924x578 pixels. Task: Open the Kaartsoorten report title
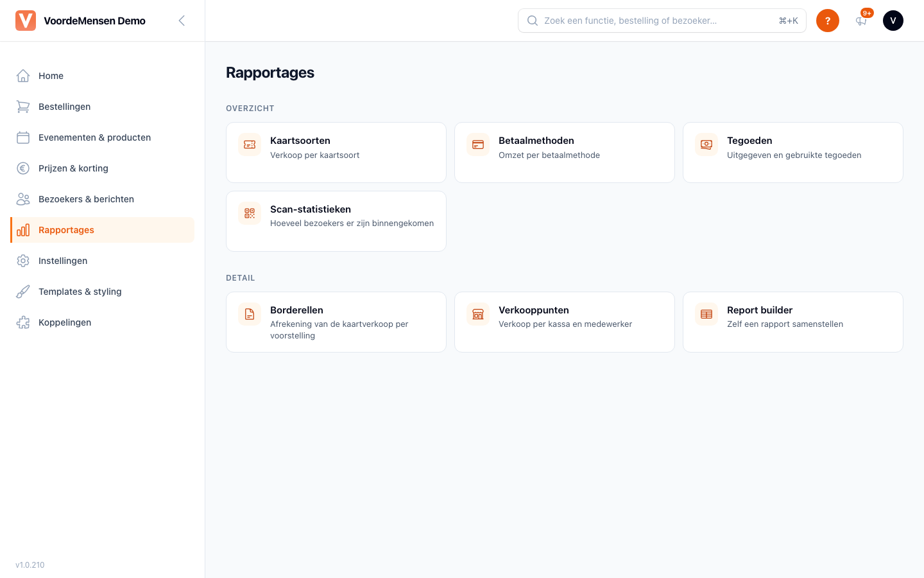tap(300, 141)
